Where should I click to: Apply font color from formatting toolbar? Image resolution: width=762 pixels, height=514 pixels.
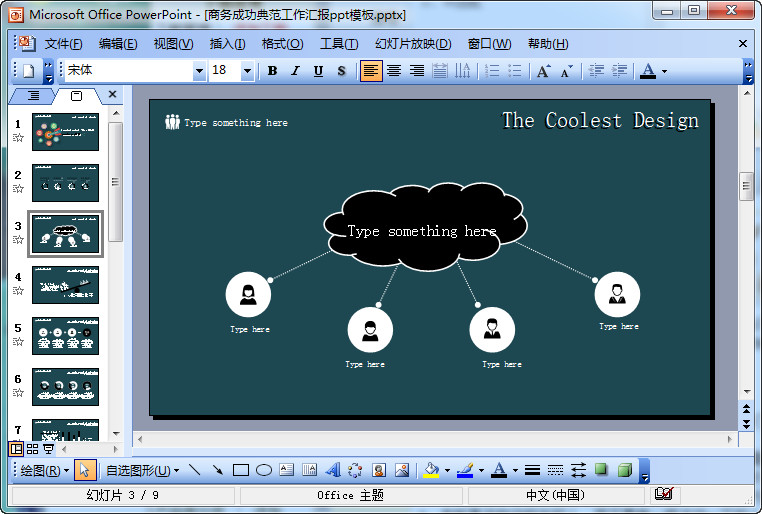coord(648,71)
